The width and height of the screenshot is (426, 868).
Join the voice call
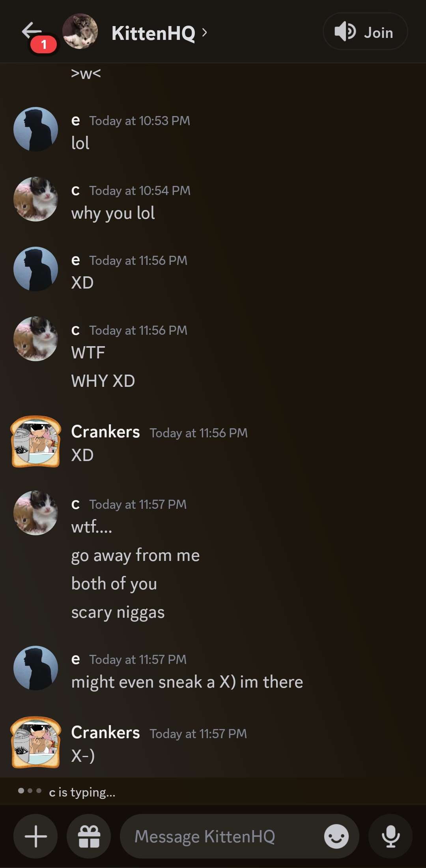coord(365,31)
